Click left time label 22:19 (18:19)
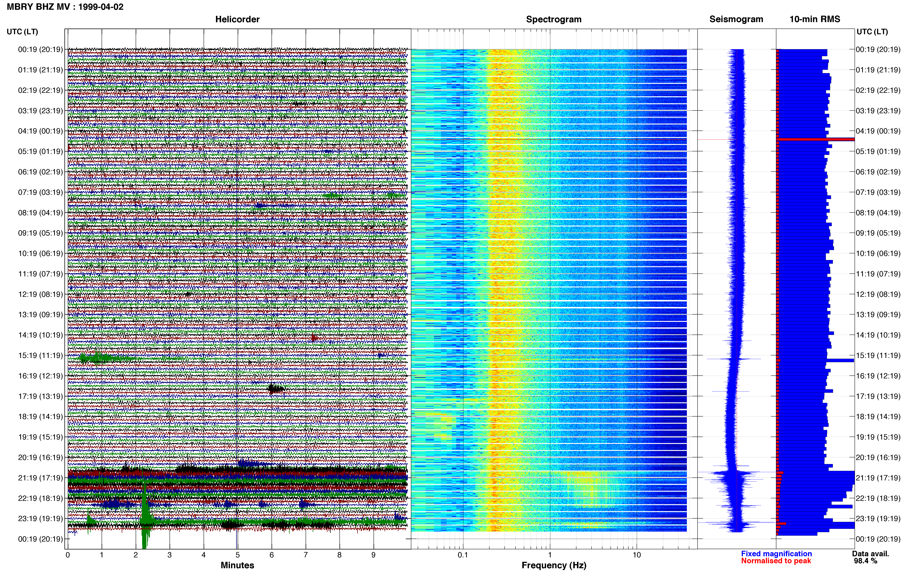The image size is (924, 578). click(x=41, y=498)
